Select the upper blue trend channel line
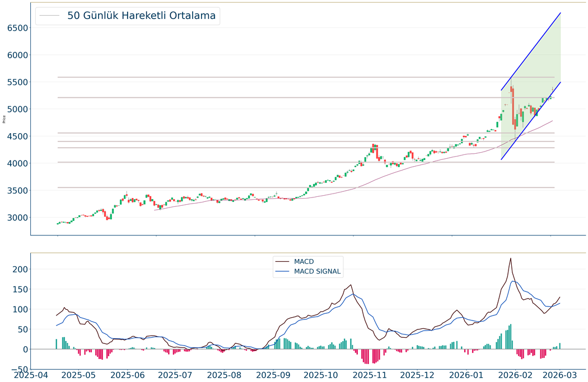Image resolution: width=588 pixels, height=382 pixels. tap(531, 51)
